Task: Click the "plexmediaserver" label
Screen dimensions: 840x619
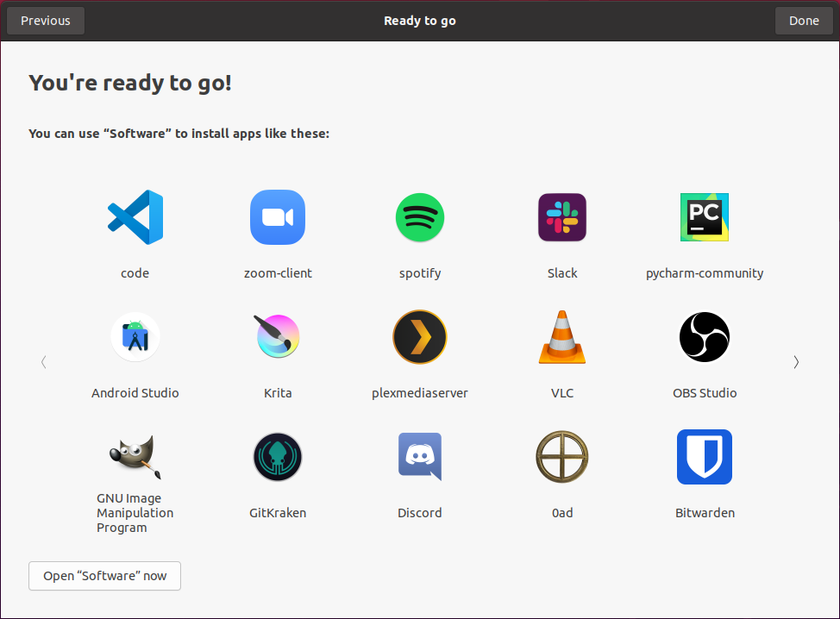Action: [420, 394]
